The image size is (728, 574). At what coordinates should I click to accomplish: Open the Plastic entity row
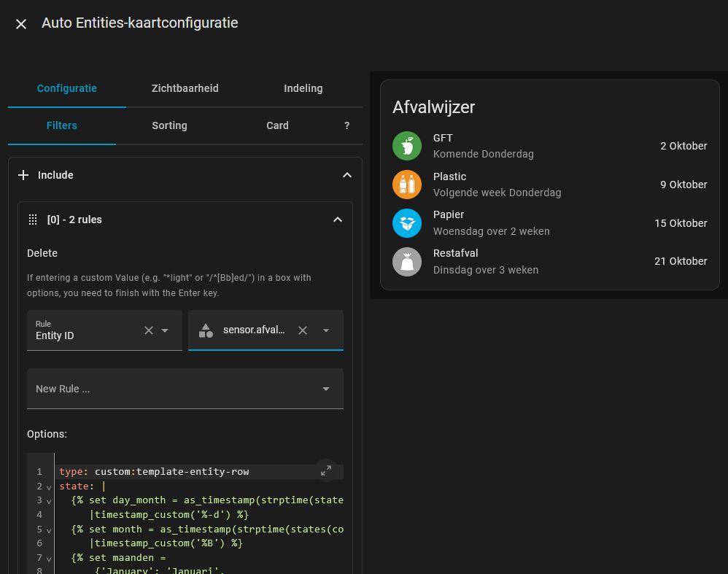[550, 185]
